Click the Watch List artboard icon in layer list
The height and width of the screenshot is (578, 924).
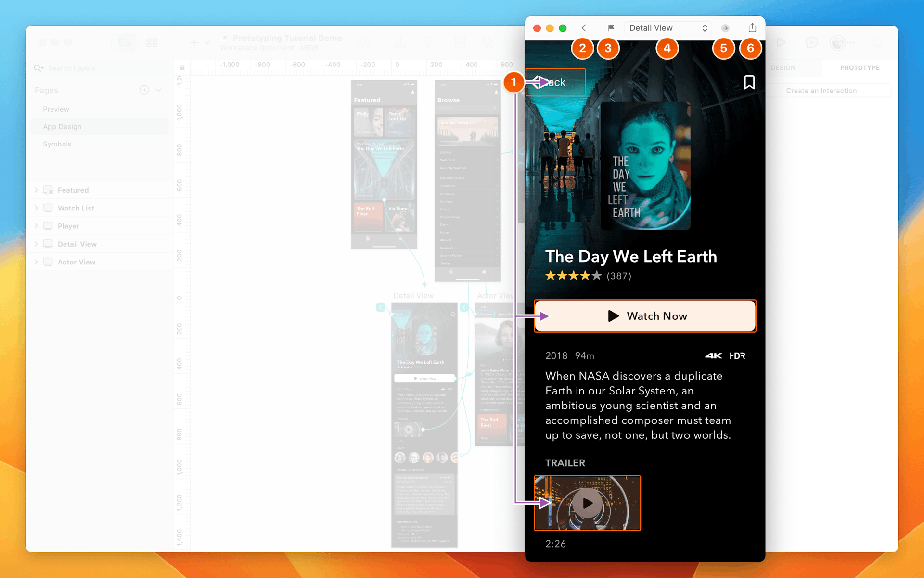click(x=48, y=208)
